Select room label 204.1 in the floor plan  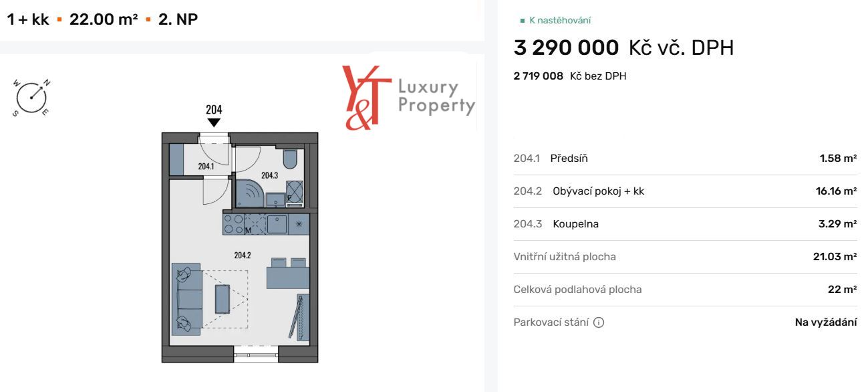point(206,166)
